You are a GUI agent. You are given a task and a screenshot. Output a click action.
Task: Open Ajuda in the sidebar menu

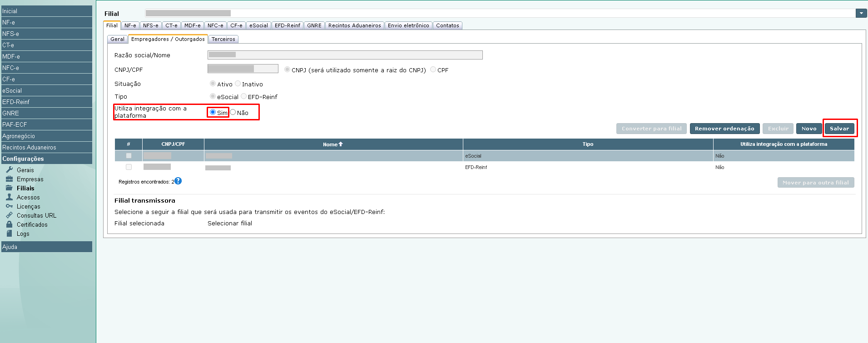[47, 247]
